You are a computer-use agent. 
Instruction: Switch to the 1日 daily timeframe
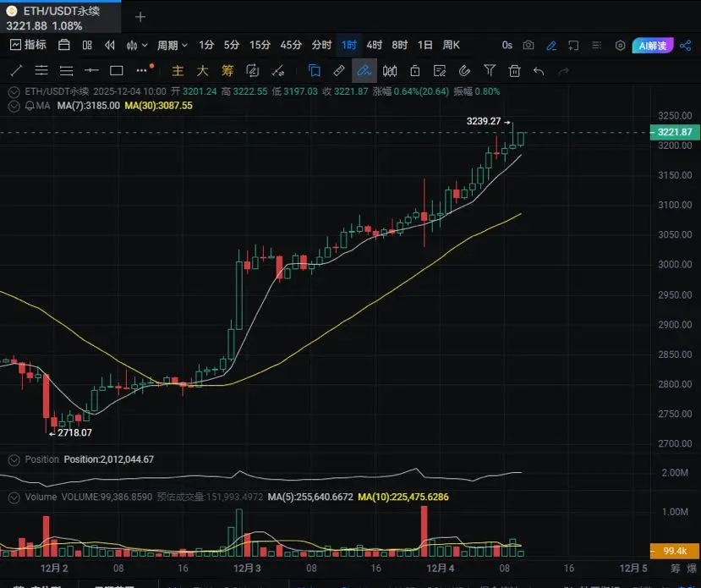pyautogui.click(x=425, y=45)
